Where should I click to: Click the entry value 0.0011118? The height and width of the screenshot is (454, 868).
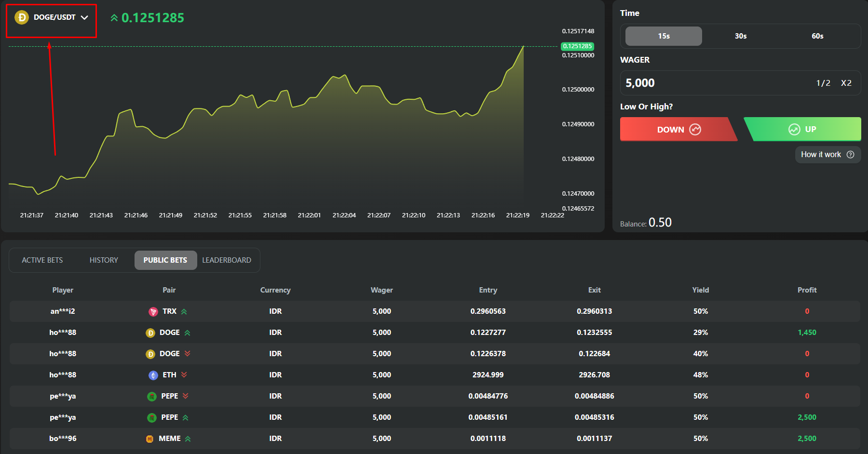488,439
